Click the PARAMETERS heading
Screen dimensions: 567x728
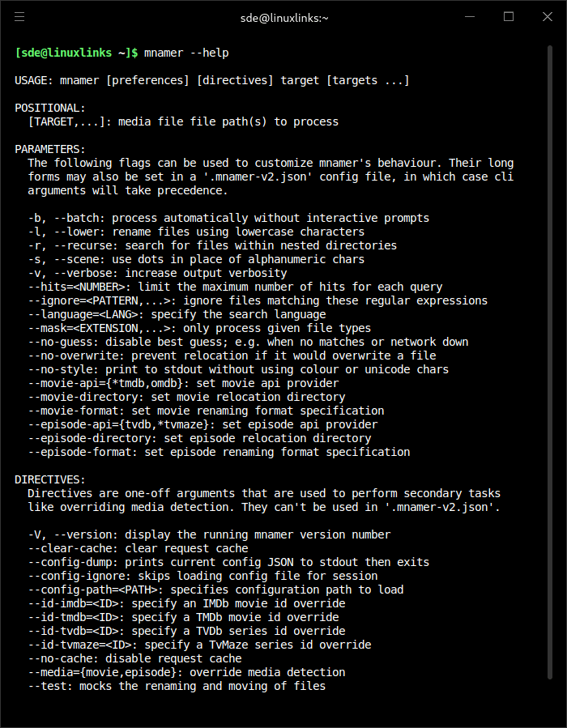[50, 149]
